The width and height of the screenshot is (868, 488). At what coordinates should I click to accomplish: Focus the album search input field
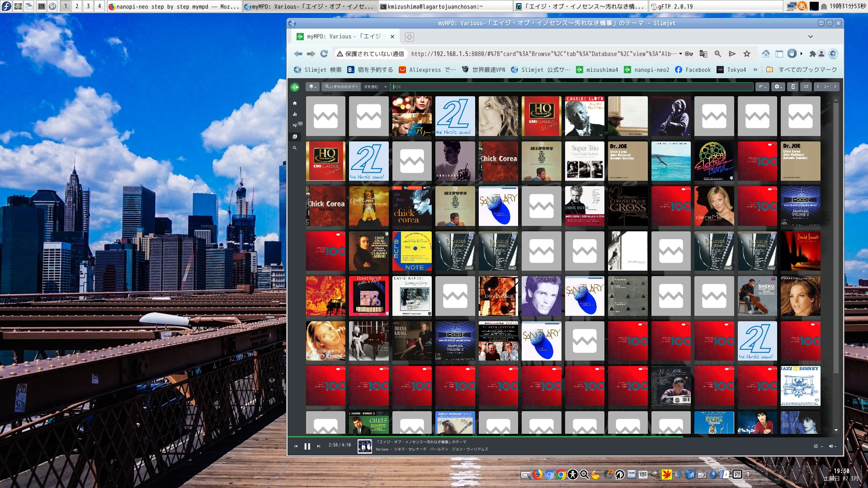point(570,87)
